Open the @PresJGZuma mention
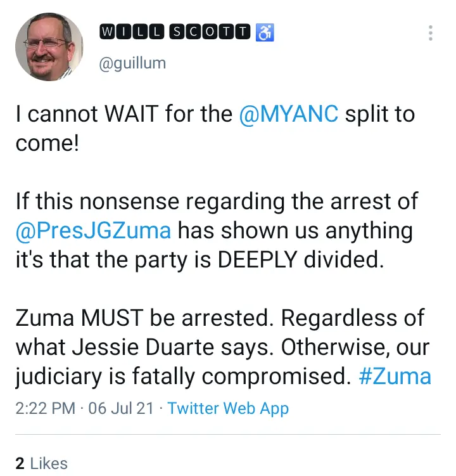The image size is (456, 476). [93, 229]
